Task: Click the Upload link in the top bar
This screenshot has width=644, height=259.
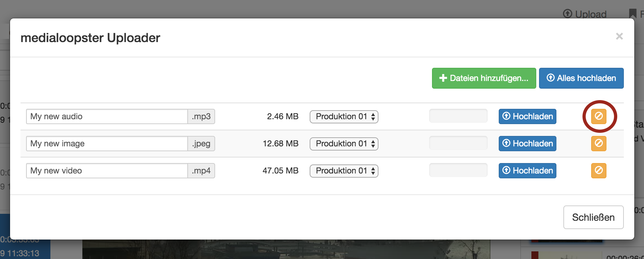Action: pyautogui.click(x=585, y=14)
